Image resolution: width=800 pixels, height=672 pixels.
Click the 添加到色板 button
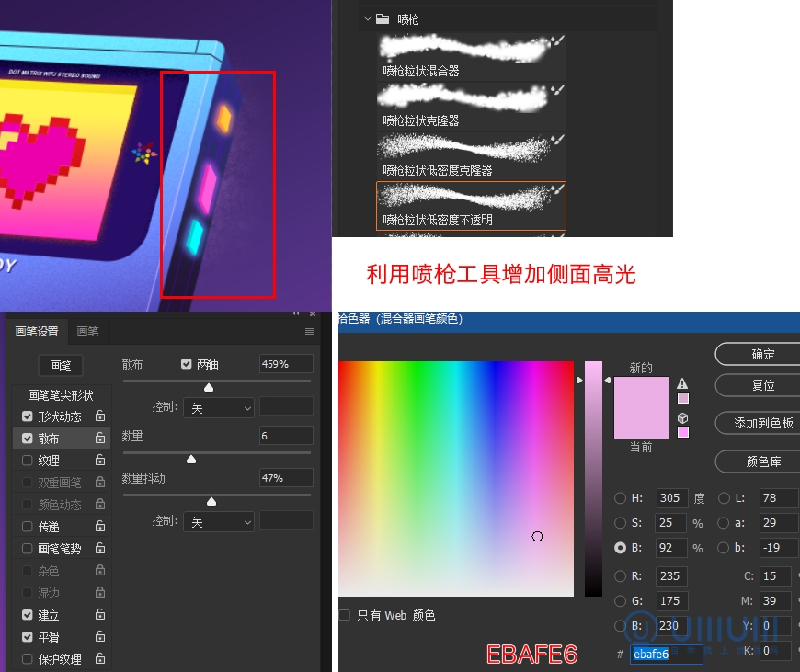click(x=758, y=423)
